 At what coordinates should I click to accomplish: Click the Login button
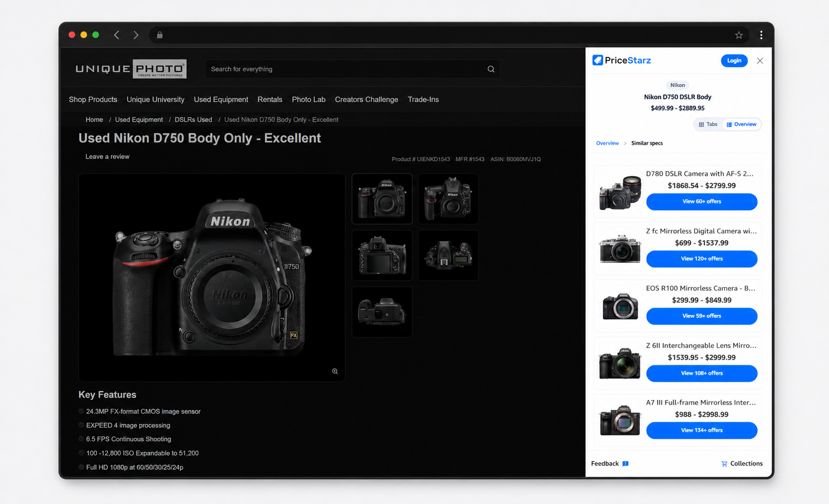pyautogui.click(x=734, y=61)
